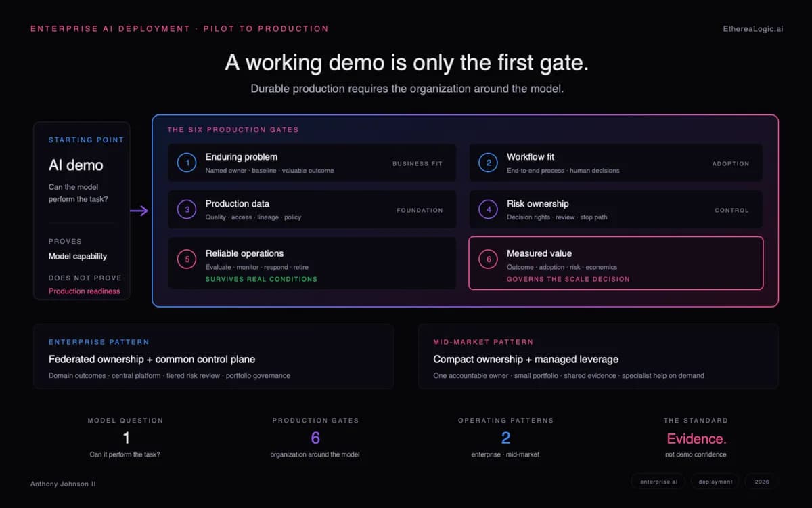
Task: Click the purple number 6 production gates stat
Action: point(315,438)
